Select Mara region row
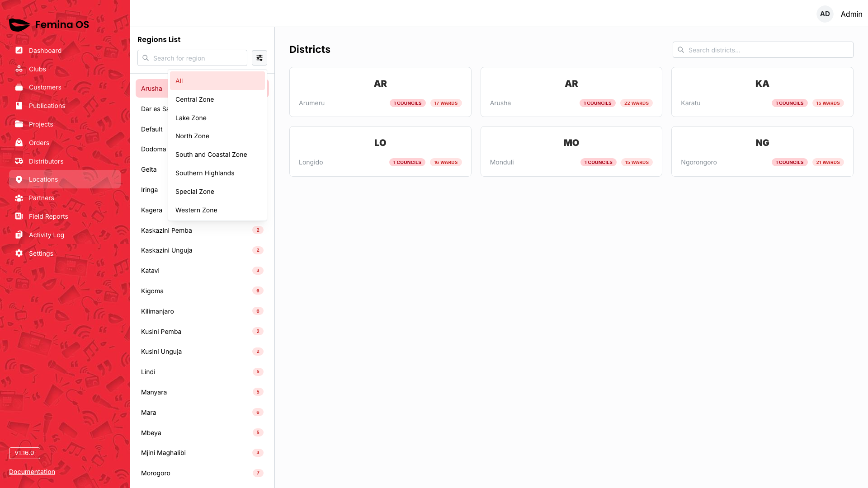Viewport: 868px width, 488px height. point(202,413)
